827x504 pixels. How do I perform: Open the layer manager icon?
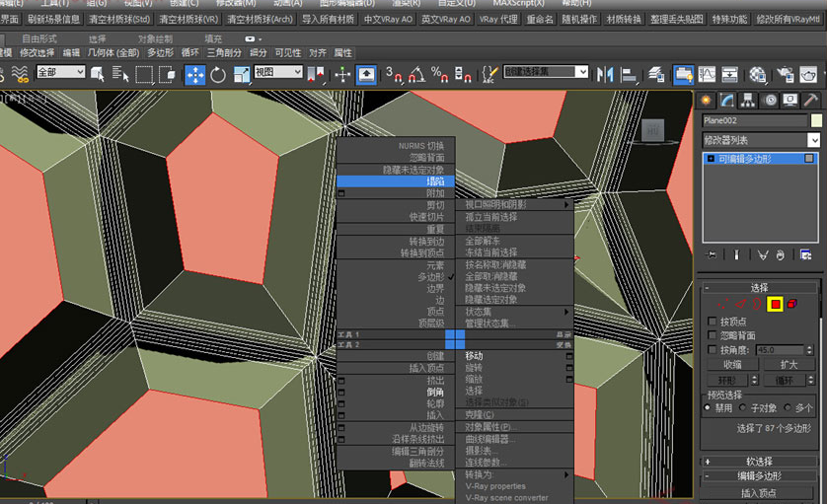coord(656,74)
